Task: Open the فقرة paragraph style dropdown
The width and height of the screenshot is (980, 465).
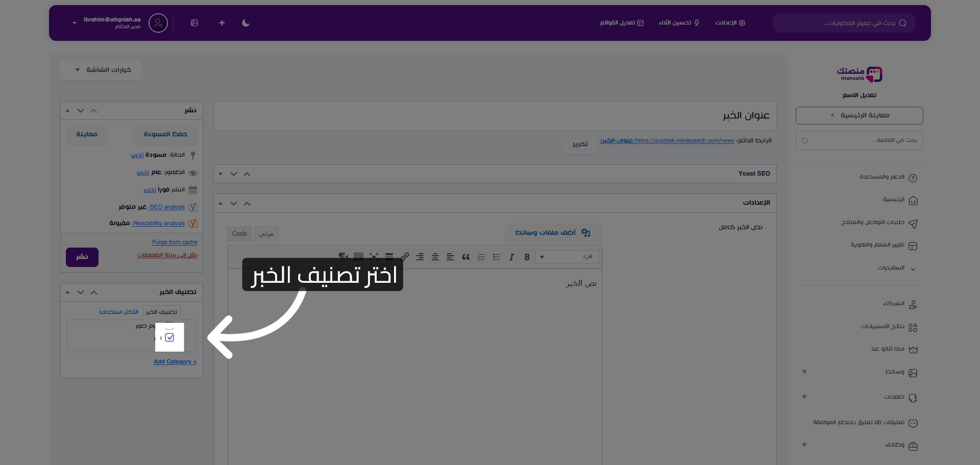Action: 567,257
